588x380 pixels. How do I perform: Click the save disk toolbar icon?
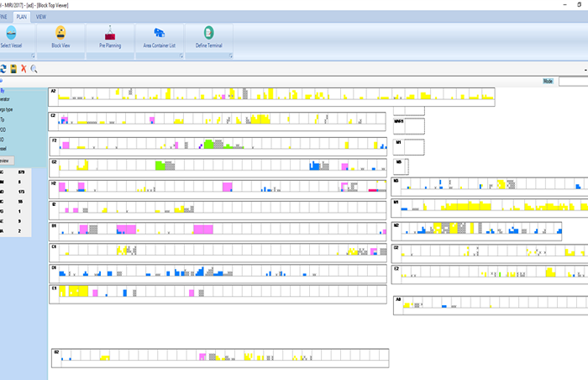click(x=13, y=68)
